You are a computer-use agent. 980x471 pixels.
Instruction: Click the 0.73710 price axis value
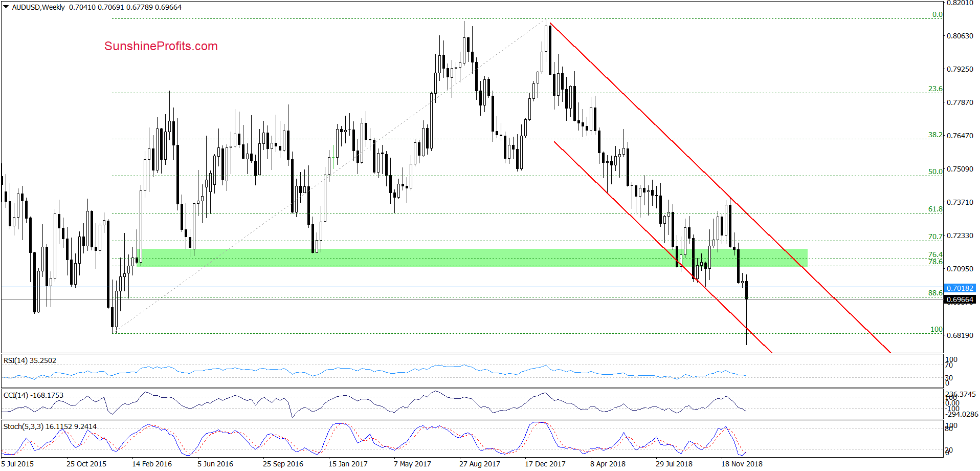point(960,202)
